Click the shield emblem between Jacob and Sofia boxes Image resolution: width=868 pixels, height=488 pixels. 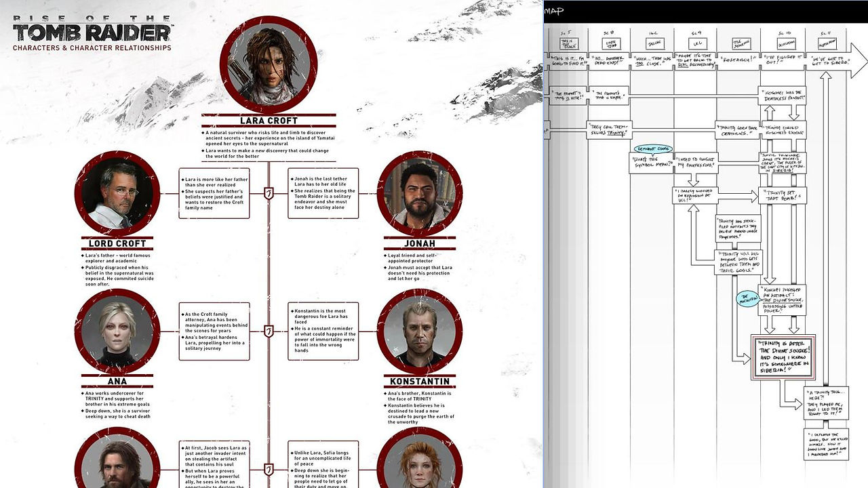click(269, 469)
